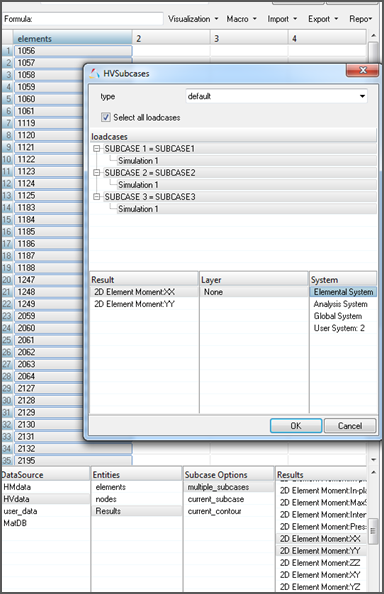Select 2D Element Moment:XY in Results panel
The width and height of the screenshot is (384, 594).
pyautogui.click(x=322, y=575)
